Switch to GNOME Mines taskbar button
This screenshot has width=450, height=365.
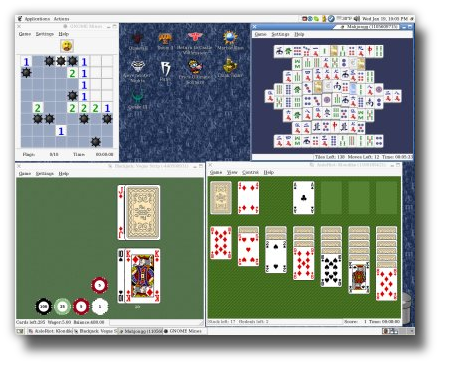[184, 331]
